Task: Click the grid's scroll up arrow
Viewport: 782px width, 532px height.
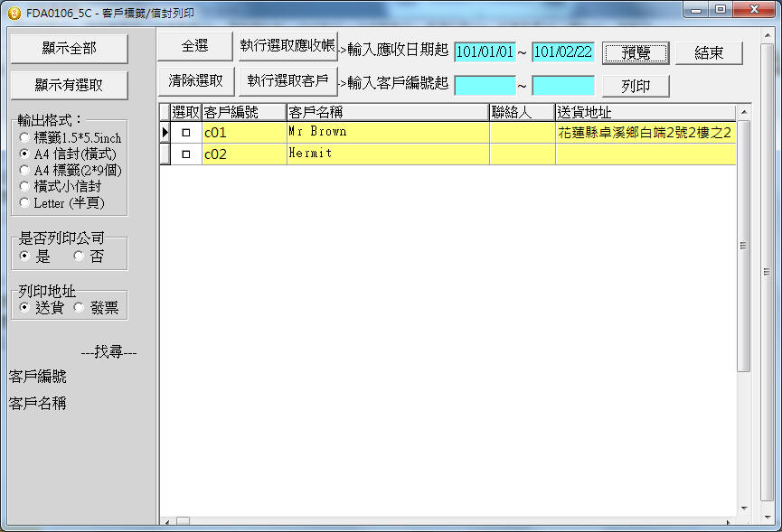Action: (744, 112)
